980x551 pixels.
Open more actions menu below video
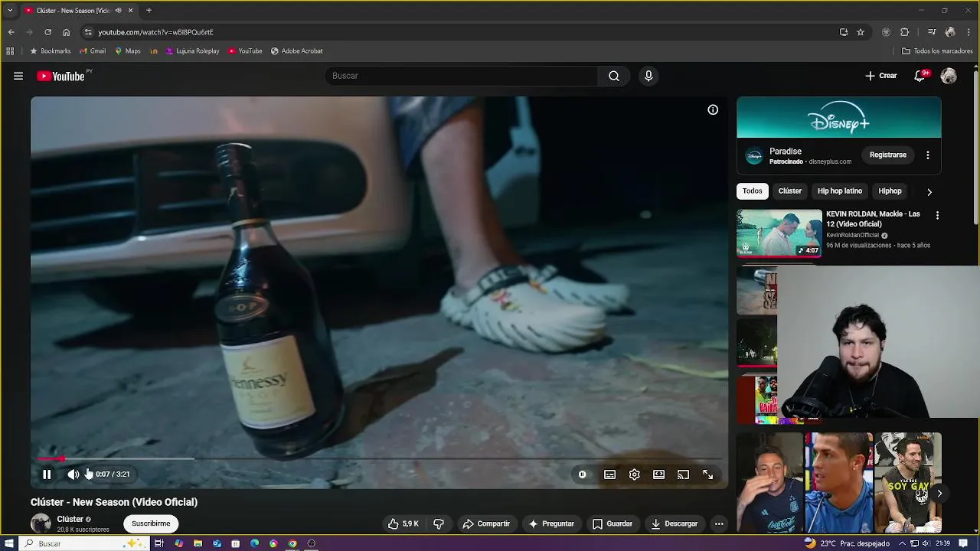(x=719, y=523)
